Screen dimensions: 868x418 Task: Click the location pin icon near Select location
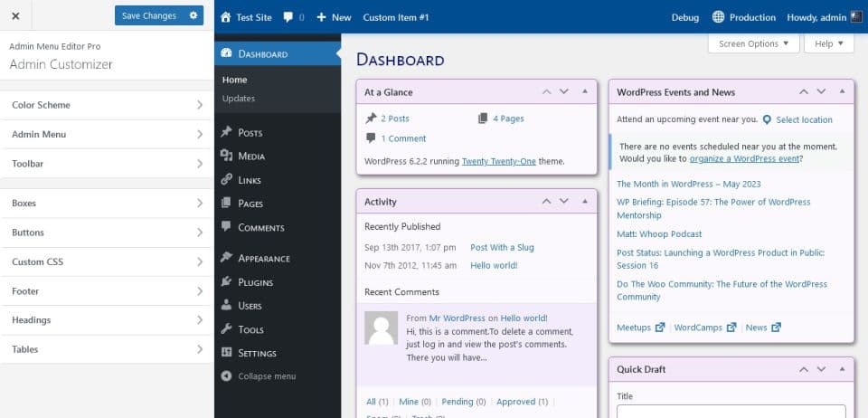pos(767,119)
